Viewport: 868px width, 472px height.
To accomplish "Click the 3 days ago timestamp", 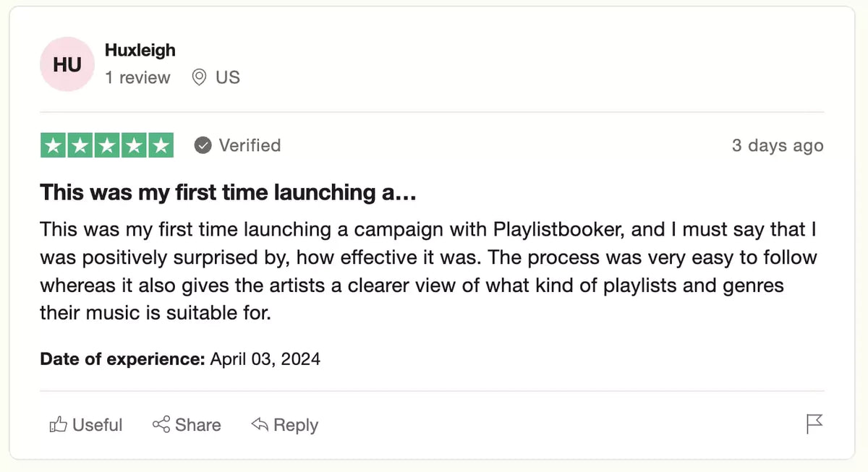I will 777,145.
